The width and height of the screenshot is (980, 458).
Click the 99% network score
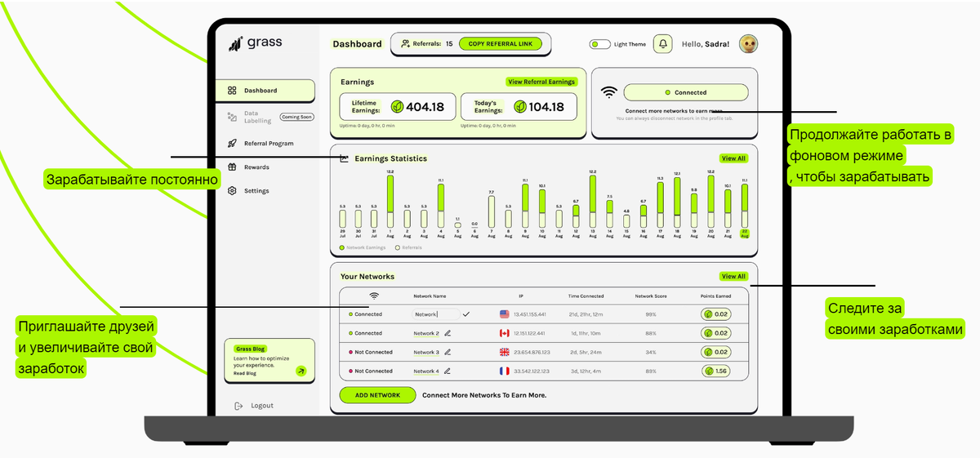pos(651,314)
